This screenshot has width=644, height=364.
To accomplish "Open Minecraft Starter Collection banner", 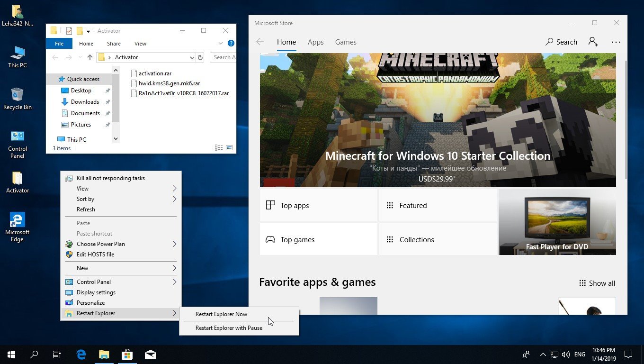I will tap(438, 120).
